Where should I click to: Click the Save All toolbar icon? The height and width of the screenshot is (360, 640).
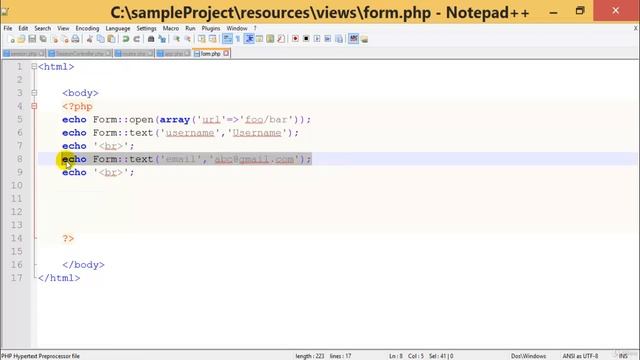point(43,39)
